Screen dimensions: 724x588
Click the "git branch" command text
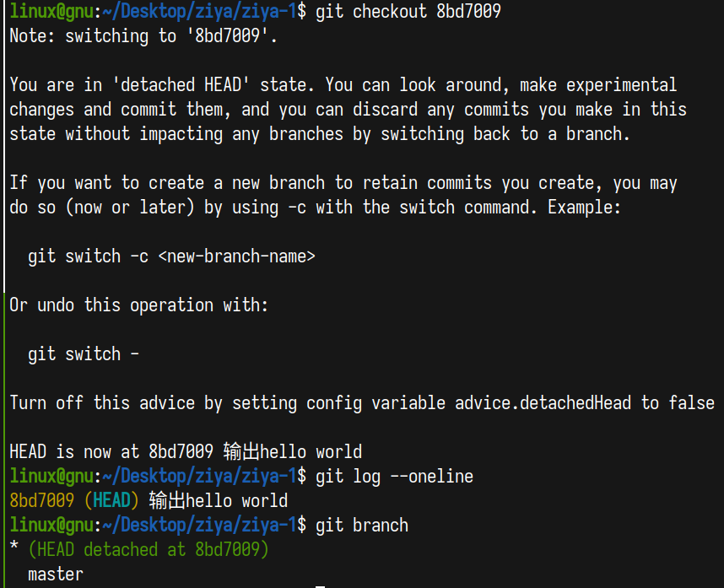click(x=362, y=526)
